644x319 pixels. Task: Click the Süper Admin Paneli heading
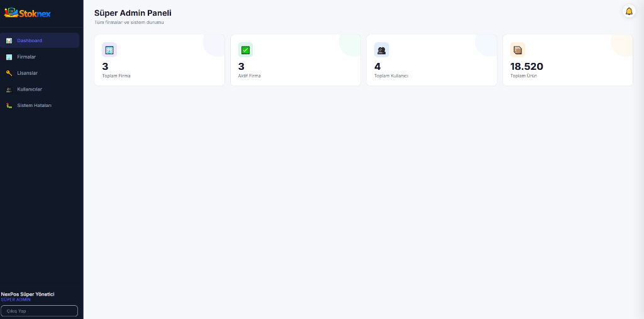point(133,13)
